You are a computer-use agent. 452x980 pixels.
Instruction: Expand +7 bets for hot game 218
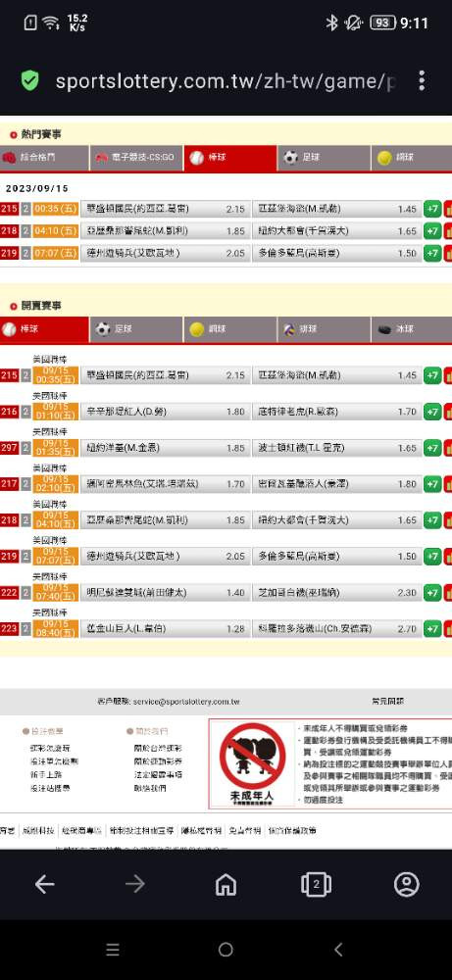(x=432, y=230)
